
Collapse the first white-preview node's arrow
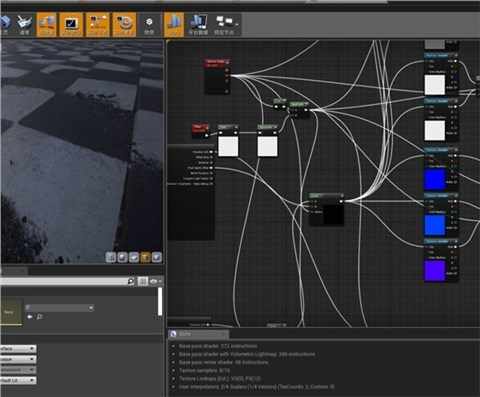point(236,127)
